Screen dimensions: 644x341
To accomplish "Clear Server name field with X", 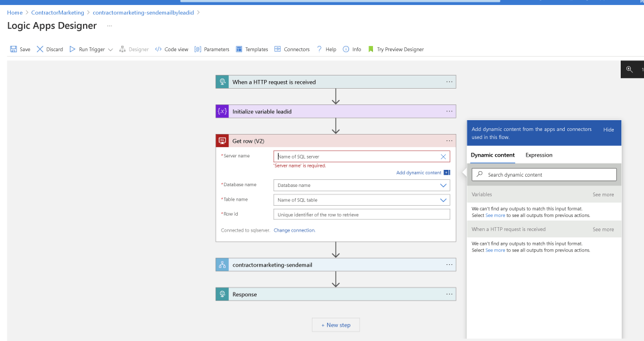I will pos(443,157).
